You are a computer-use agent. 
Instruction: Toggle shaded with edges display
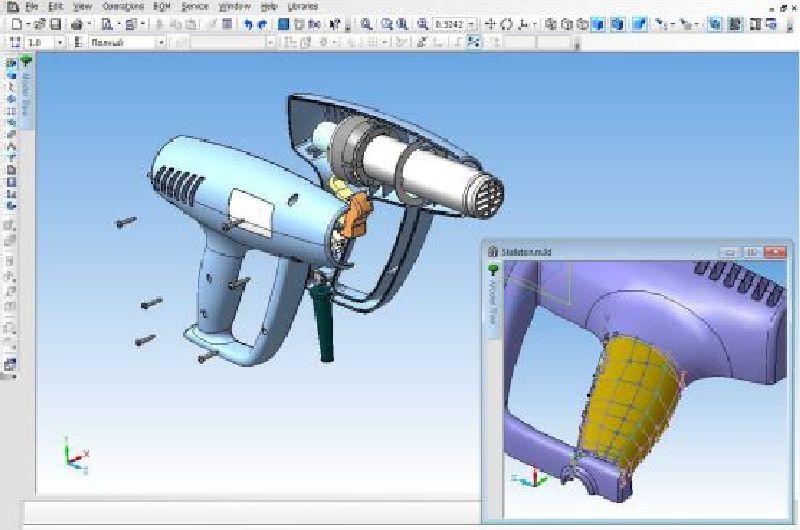(x=618, y=24)
